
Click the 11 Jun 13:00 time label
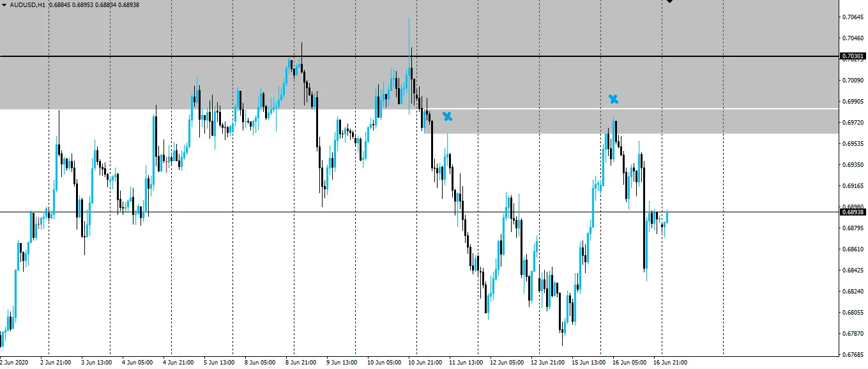click(x=465, y=363)
